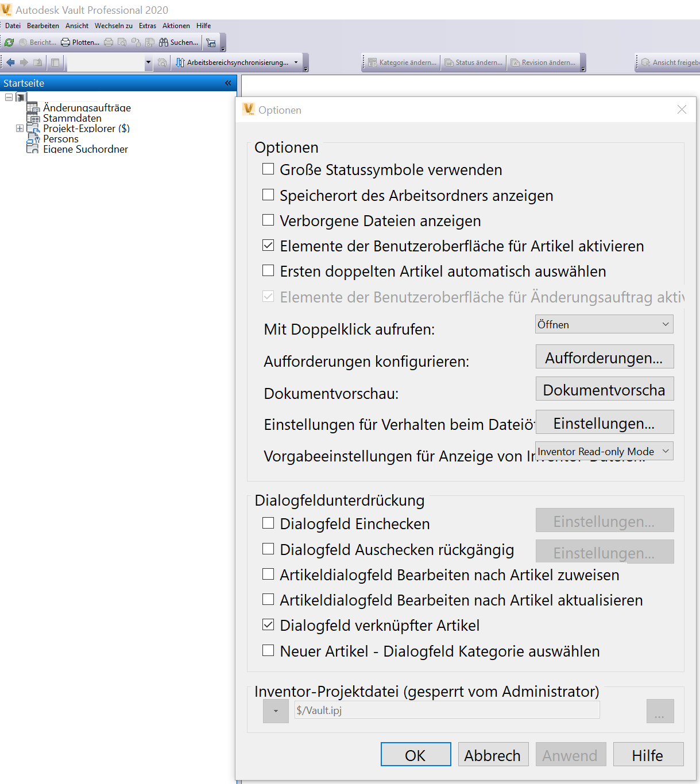Image resolution: width=700 pixels, height=784 pixels.
Task: Enable Speicherort des Arbeitsordners anzeigen
Action: pyautogui.click(x=268, y=195)
